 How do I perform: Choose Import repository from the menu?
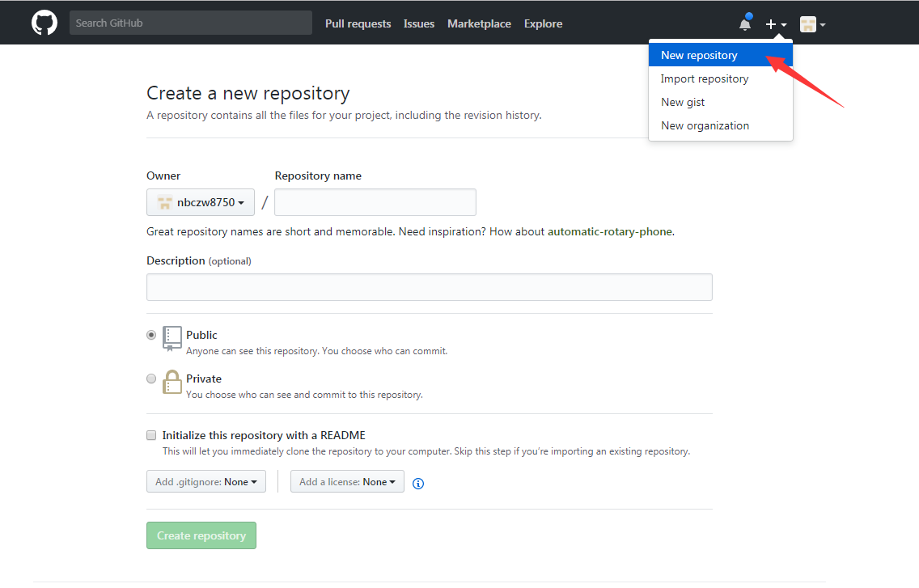click(x=720, y=78)
